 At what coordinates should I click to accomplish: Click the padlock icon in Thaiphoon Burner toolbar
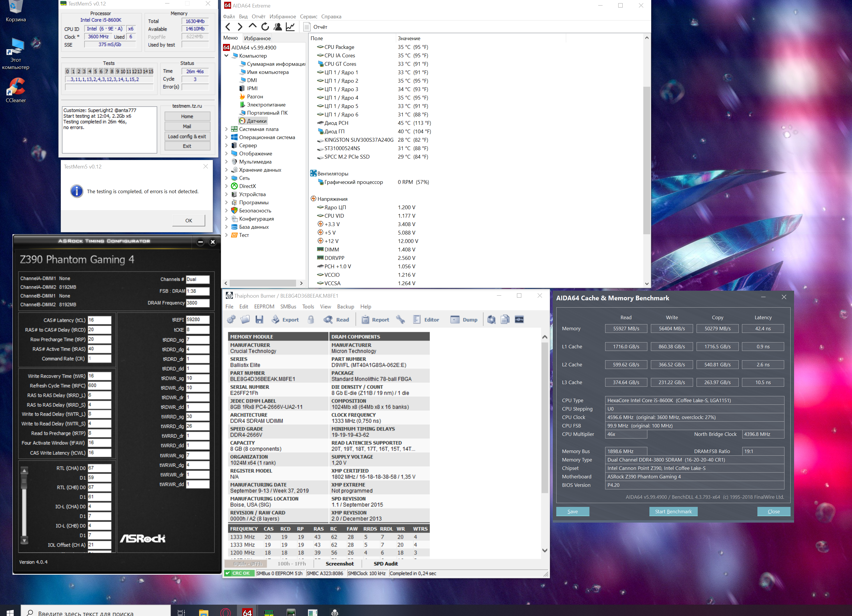311,320
